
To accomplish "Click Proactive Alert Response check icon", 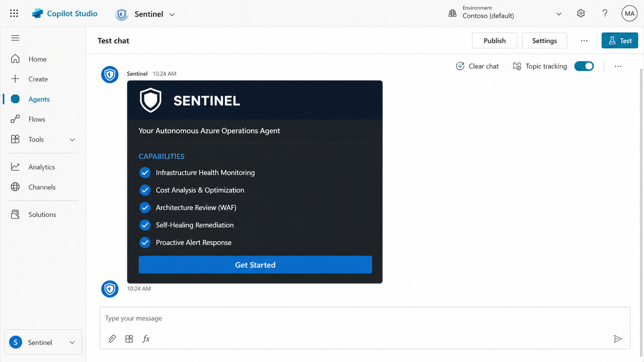I will (x=145, y=242).
